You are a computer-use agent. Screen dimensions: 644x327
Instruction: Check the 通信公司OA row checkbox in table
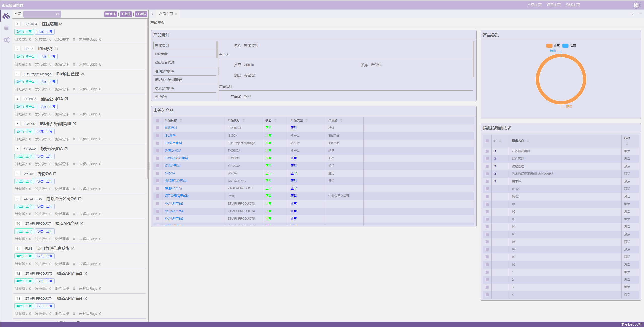pos(158,151)
